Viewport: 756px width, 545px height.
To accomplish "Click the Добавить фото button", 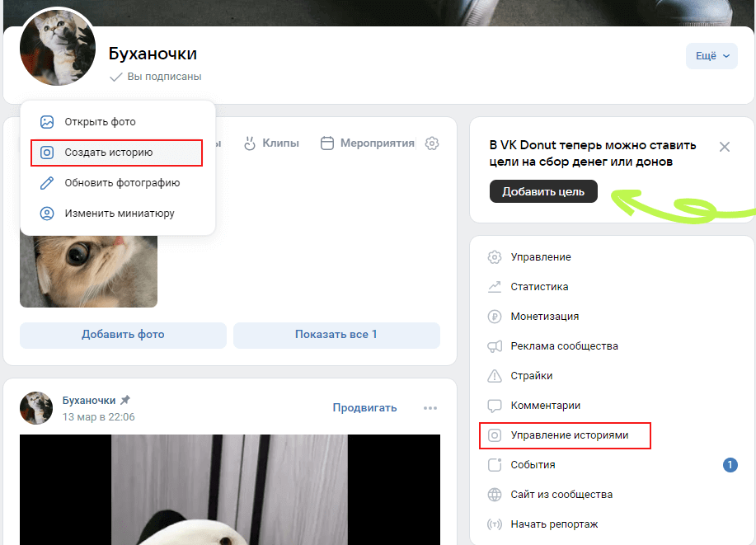I will click(123, 335).
